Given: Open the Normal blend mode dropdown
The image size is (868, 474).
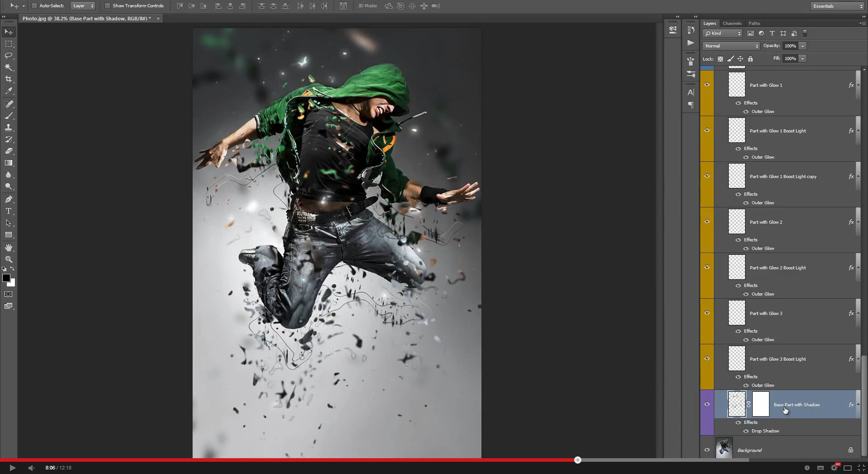Looking at the screenshot, I should point(731,46).
